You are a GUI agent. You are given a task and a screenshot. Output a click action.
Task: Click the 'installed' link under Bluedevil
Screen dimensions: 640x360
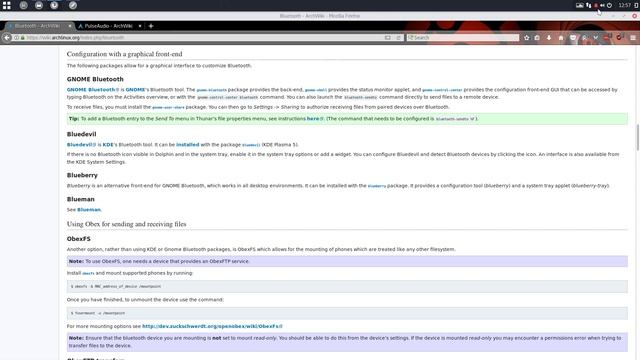point(188,144)
